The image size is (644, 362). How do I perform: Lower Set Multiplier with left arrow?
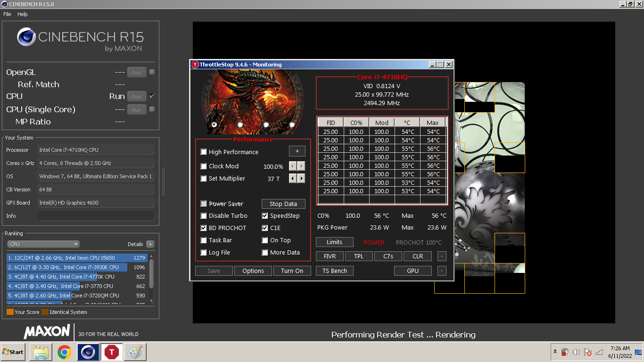(293, 179)
